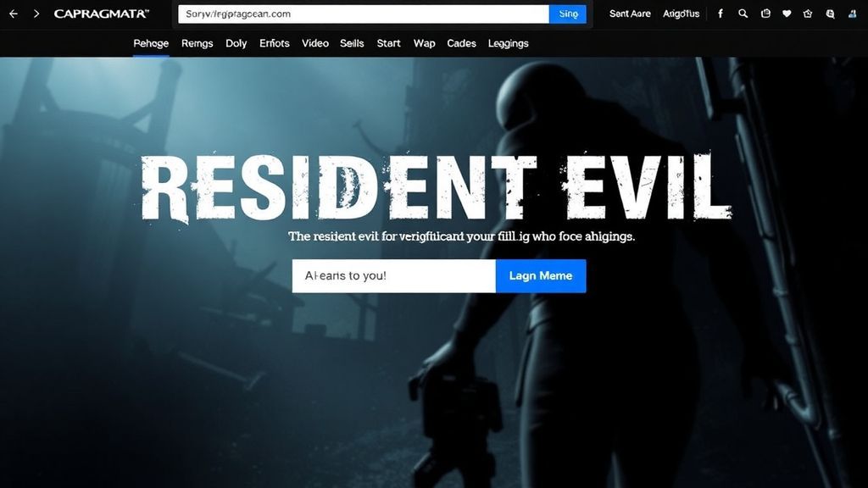Open the Video menu item
Viewport: 868px width, 488px height.
(315, 43)
